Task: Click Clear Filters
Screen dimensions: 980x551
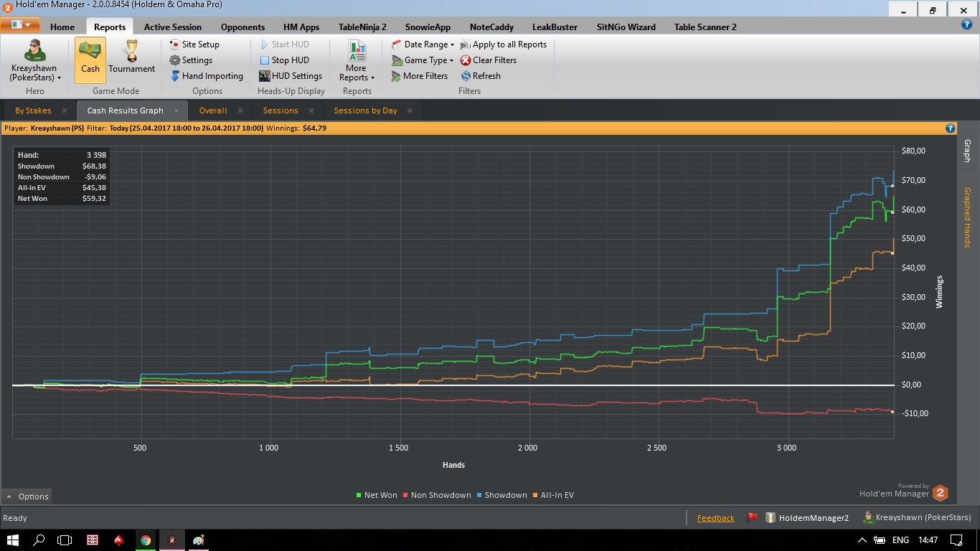Action: 489,60
